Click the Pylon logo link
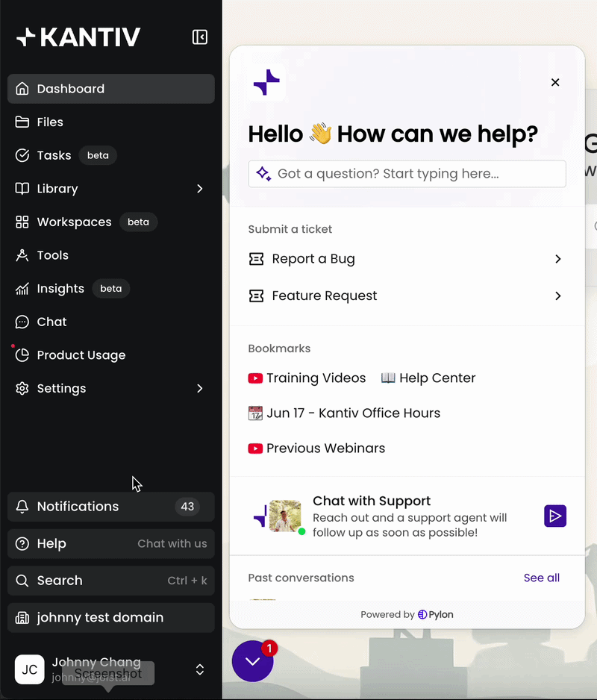The height and width of the screenshot is (700, 597). coord(435,615)
